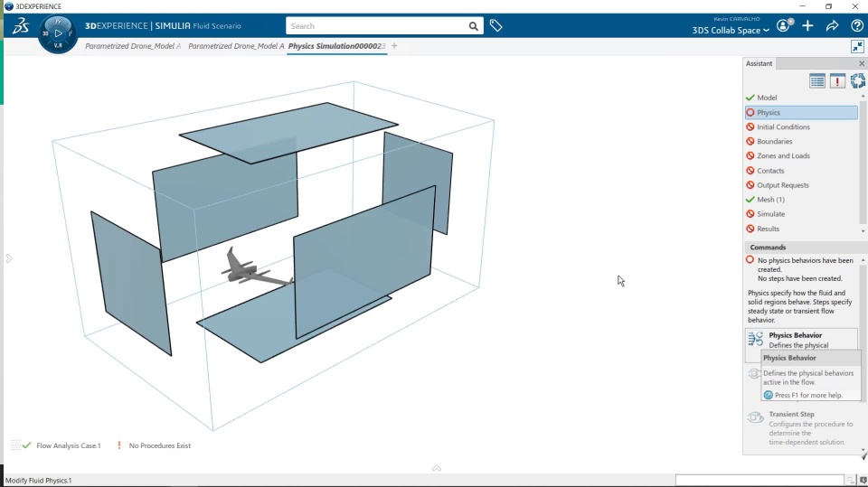Click the Modify Fluid Physics.1 status text

(38, 481)
